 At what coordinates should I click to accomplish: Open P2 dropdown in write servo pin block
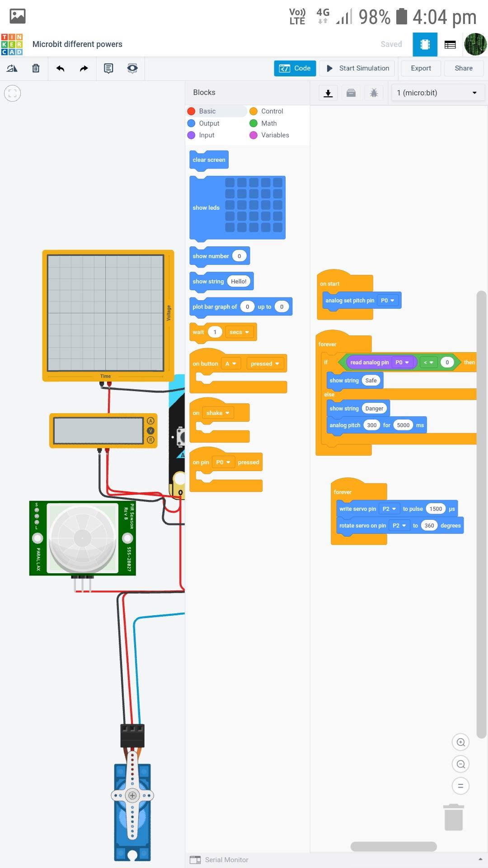pos(389,509)
